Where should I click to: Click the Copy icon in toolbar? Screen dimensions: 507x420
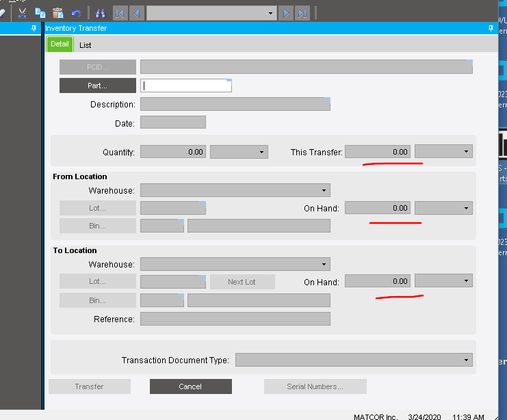pyautogui.click(x=40, y=13)
